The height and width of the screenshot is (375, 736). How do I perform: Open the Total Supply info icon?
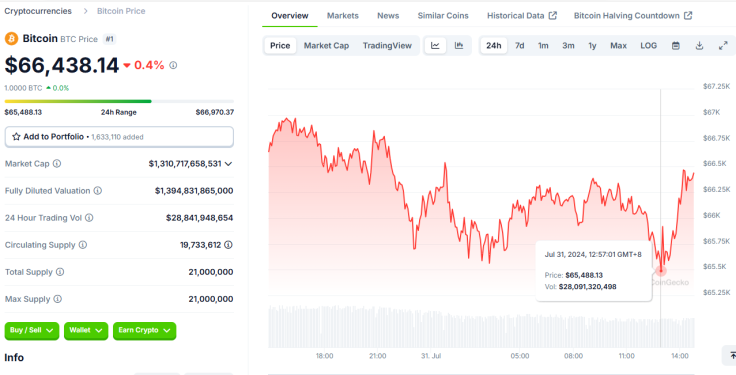[60, 272]
